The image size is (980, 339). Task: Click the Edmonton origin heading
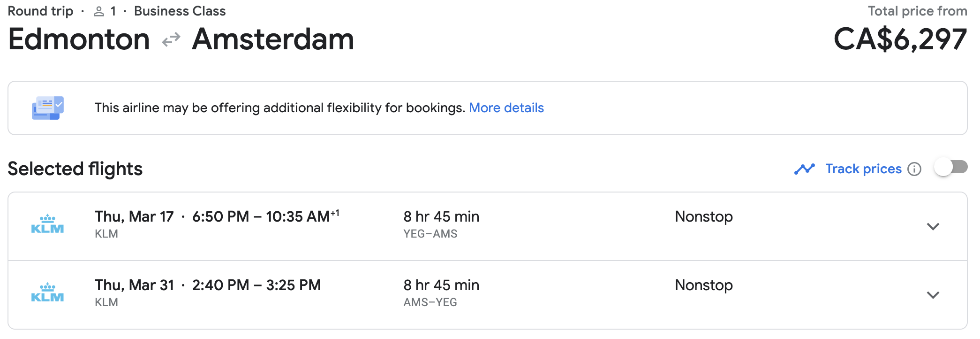[79, 39]
